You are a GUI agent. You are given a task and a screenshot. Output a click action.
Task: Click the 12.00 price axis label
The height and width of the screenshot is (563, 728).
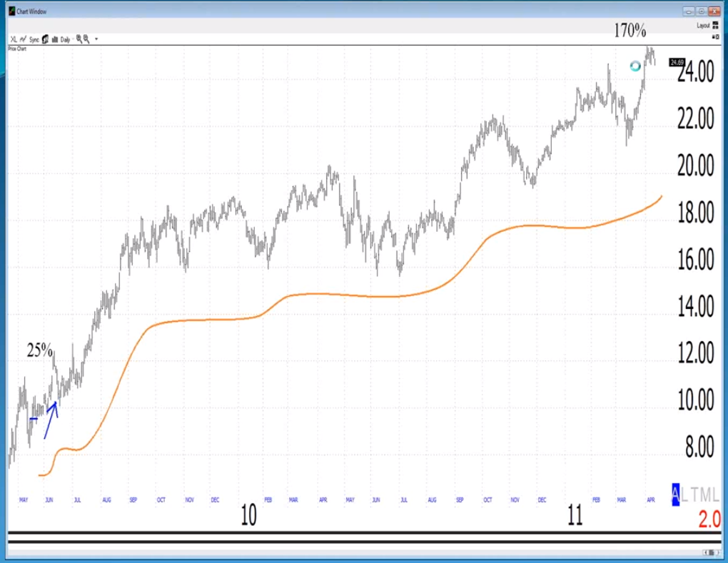[x=695, y=352]
